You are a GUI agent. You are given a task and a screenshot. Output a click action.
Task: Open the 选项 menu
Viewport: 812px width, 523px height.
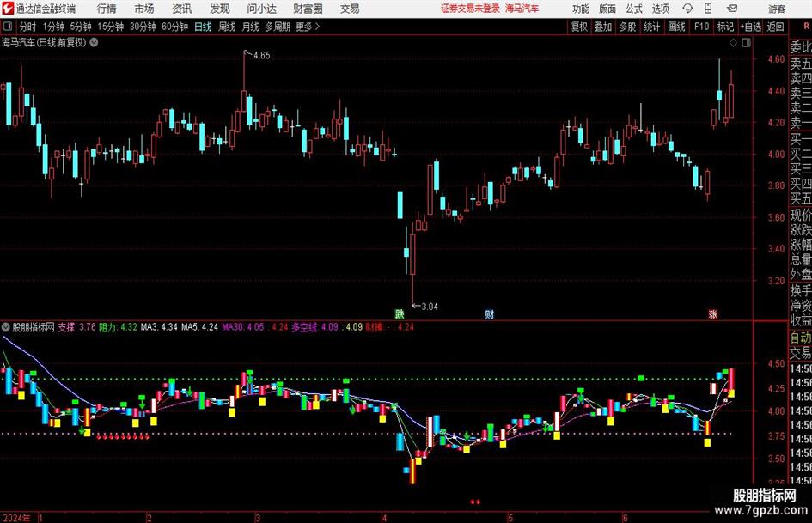tap(660, 9)
